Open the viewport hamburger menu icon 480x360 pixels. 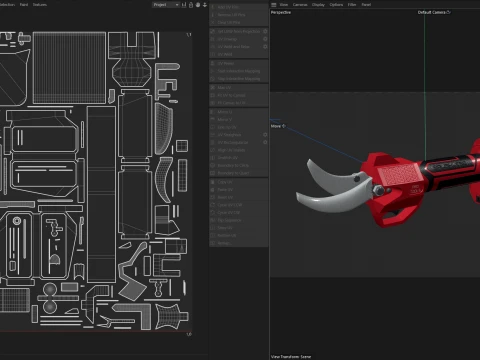click(274, 5)
